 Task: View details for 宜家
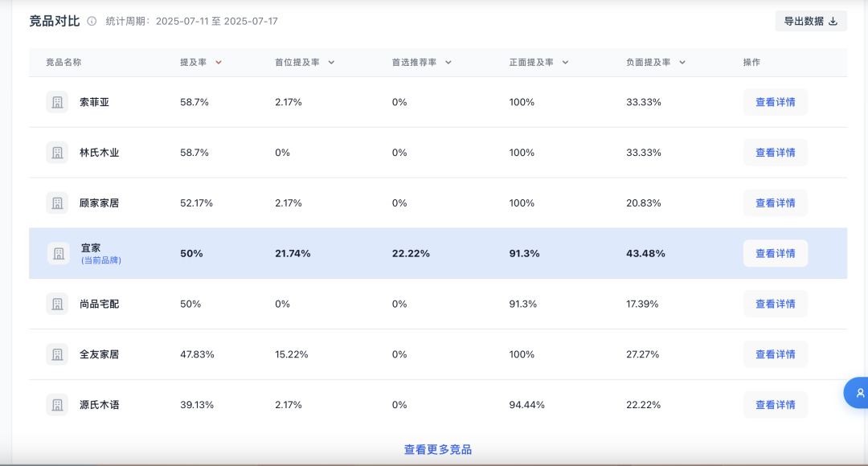[775, 253]
